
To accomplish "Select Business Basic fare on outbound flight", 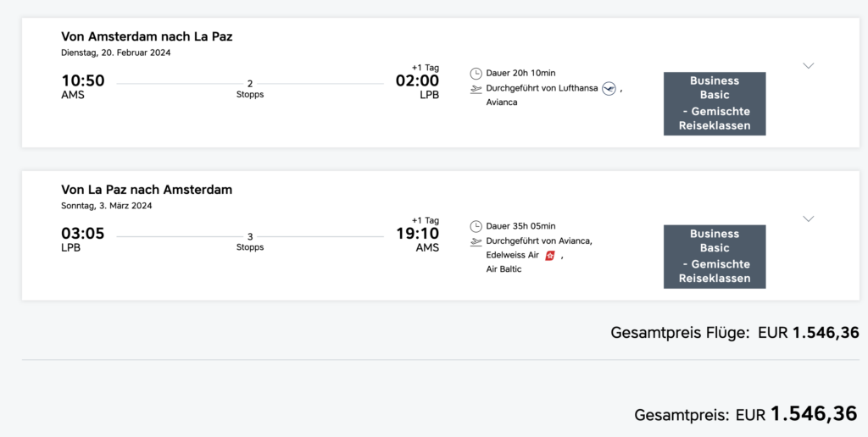I will coord(714,103).
